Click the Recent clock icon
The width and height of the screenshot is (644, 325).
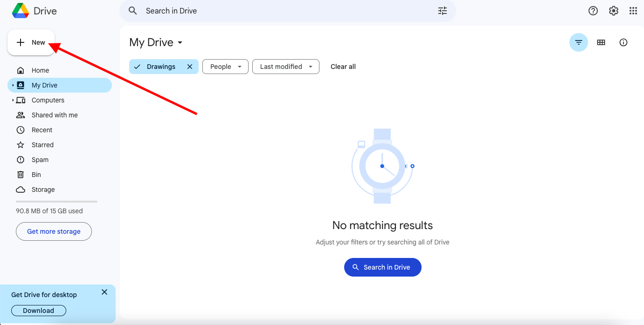coord(21,130)
